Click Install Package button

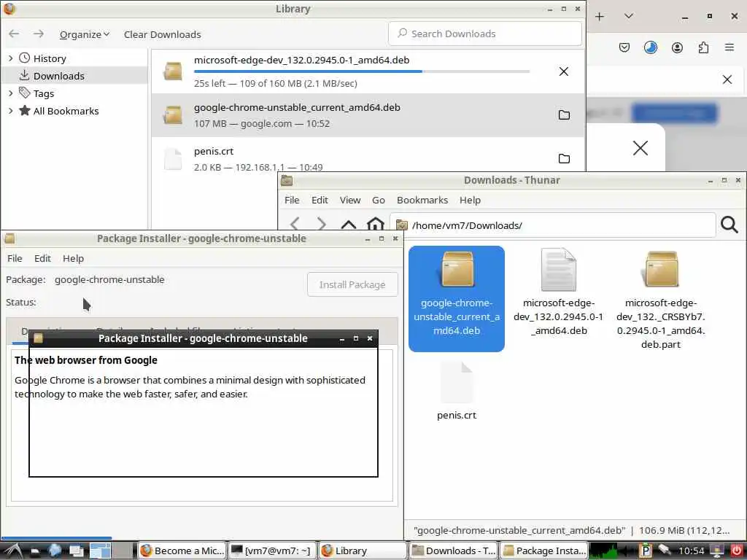pos(352,284)
